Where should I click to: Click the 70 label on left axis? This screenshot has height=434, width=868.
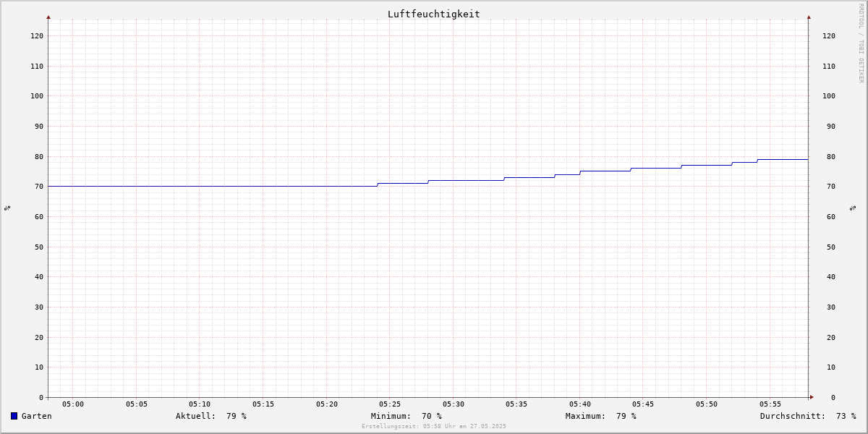point(39,187)
